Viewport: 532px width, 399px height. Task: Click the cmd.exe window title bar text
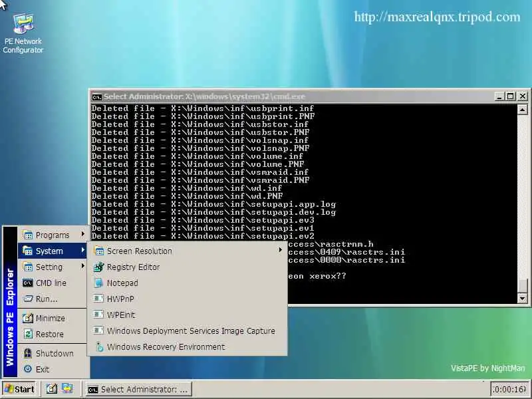click(x=204, y=96)
